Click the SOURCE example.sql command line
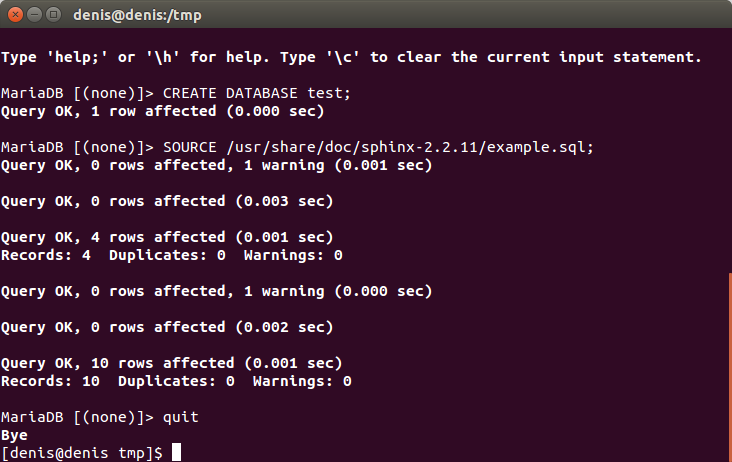This screenshot has width=732, height=462. [297, 147]
